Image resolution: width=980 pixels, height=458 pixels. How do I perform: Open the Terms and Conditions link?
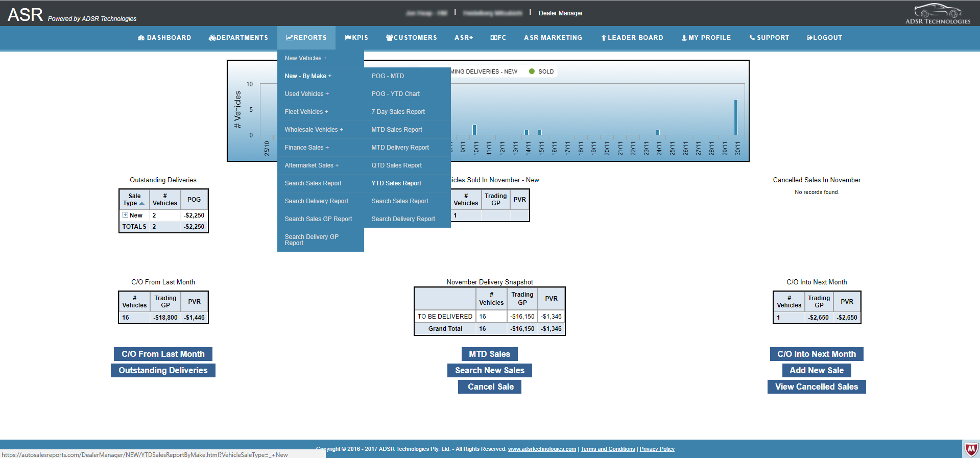tap(608, 449)
